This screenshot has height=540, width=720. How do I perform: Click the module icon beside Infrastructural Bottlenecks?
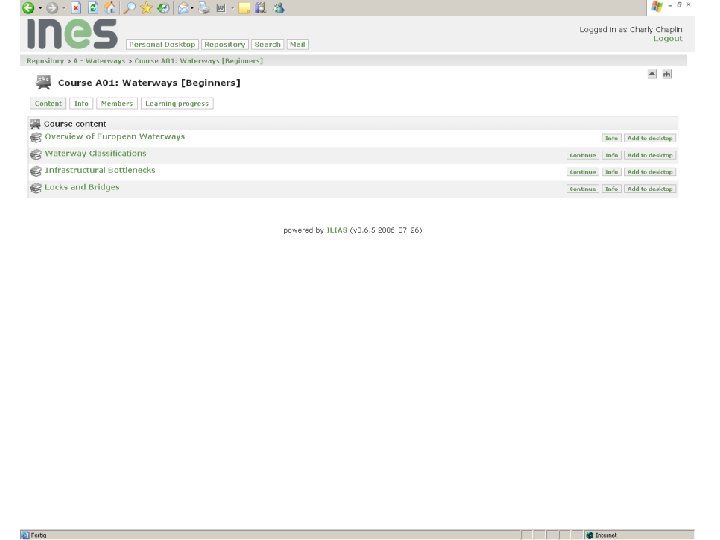point(35,171)
